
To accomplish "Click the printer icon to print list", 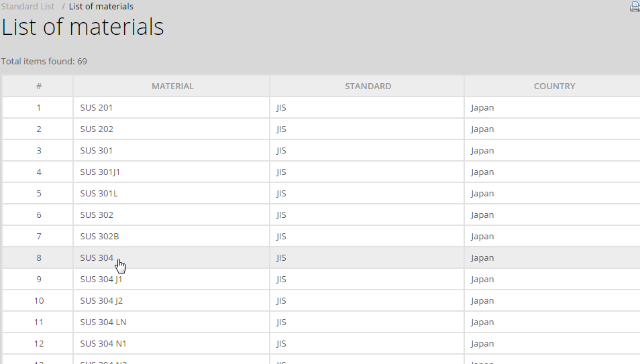I will tap(634, 7).
